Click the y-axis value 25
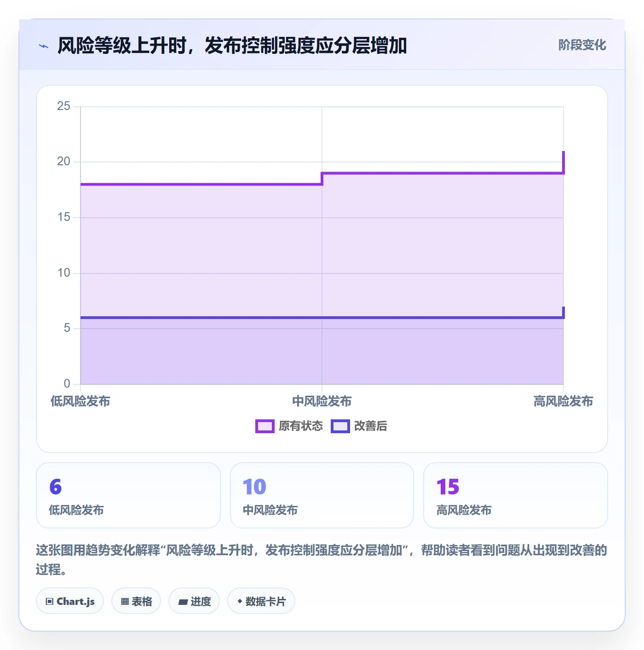The height and width of the screenshot is (650, 644). click(63, 106)
